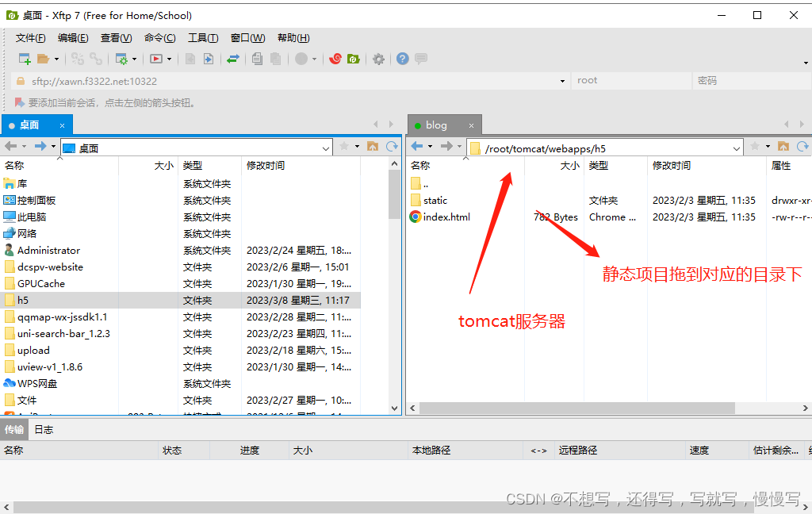The height and width of the screenshot is (514, 812).
Task: Click the transfer-left file icon
Action: tap(190, 59)
